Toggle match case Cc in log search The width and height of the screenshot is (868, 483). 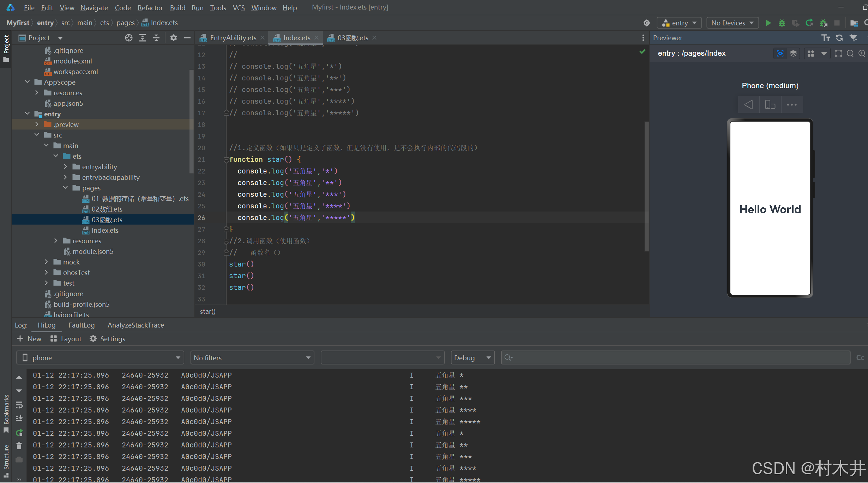point(860,357)
